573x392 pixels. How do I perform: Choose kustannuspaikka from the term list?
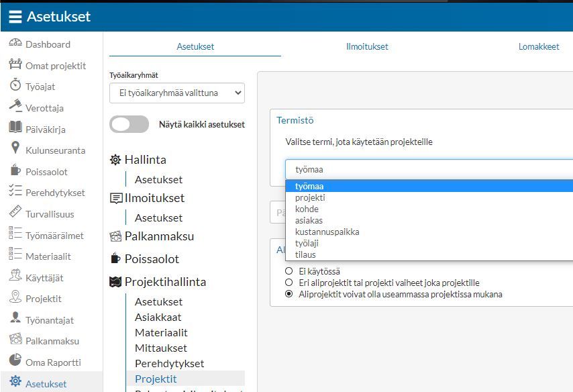[x=327, y=232]
